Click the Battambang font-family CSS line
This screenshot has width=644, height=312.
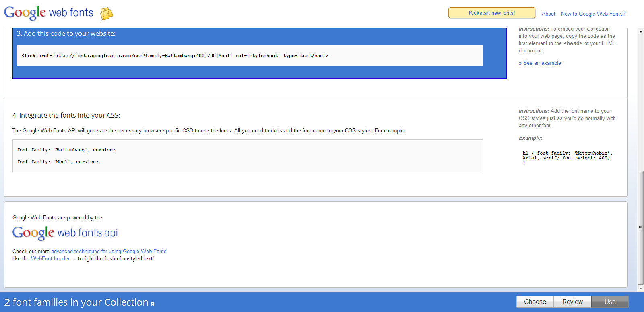pyautogui.click(x=66, y=150)
